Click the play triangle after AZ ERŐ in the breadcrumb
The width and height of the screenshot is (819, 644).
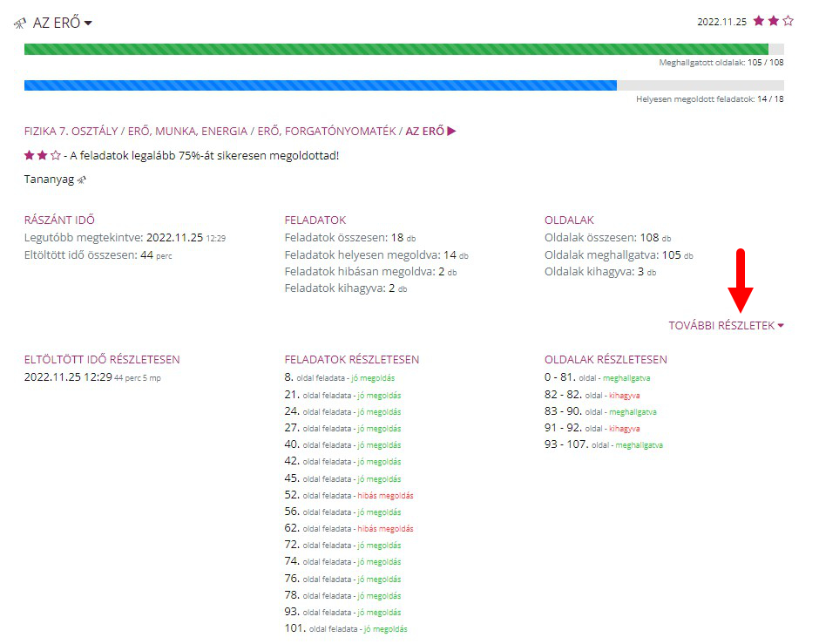click(451, 132)
